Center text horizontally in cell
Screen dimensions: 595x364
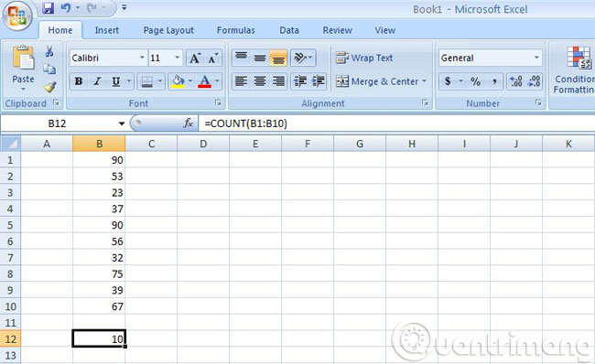pyautogui.click(x=260, y=81)
